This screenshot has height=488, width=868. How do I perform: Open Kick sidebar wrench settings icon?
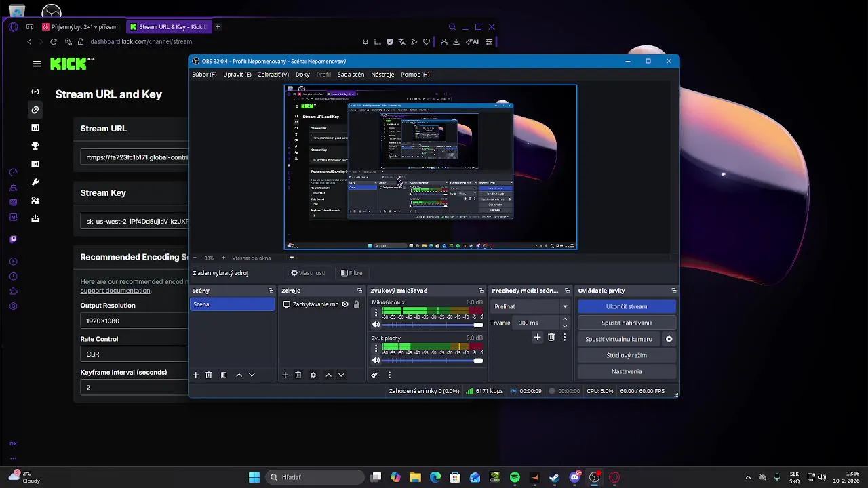[35, 182]
